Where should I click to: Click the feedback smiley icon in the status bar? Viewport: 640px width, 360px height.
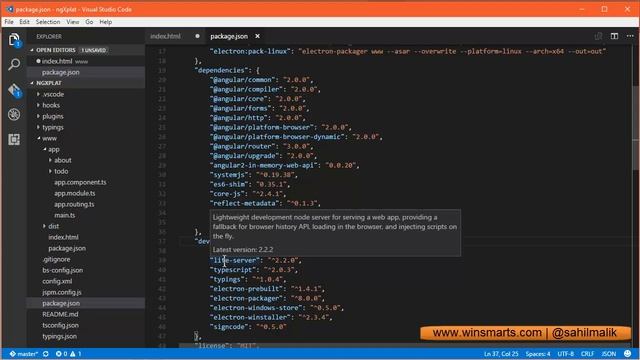[x=627, y=354]
